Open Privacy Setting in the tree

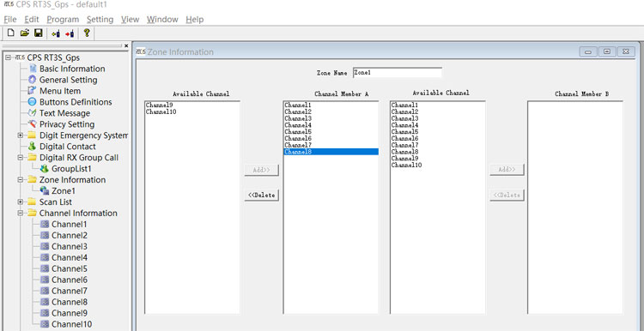click(x=67, y=123)
